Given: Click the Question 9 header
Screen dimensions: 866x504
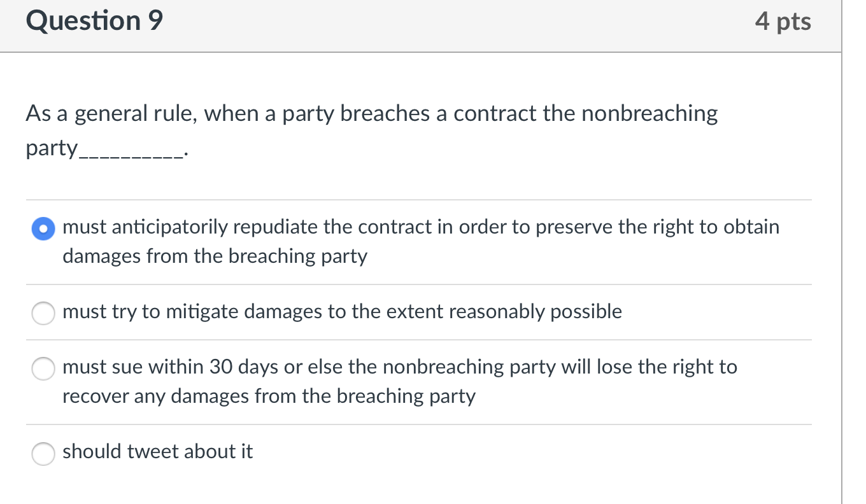Looking at the screenshot, I should [x=94, y=20].
